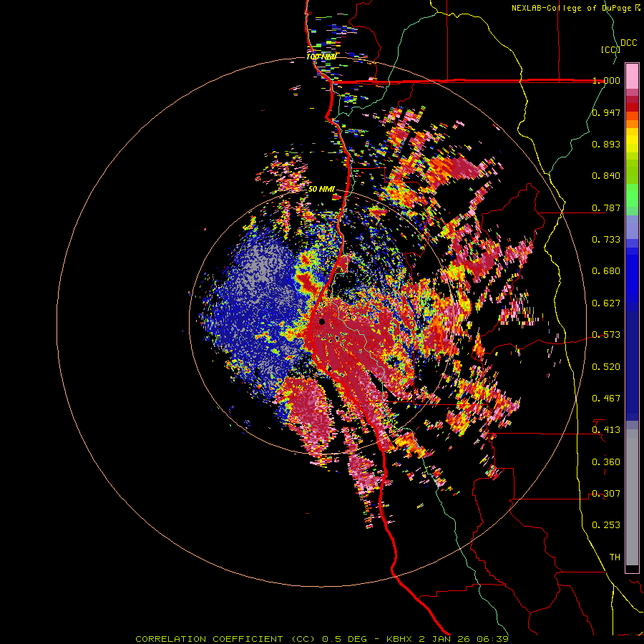Click the KBHX station identifier text

(399, 639)
